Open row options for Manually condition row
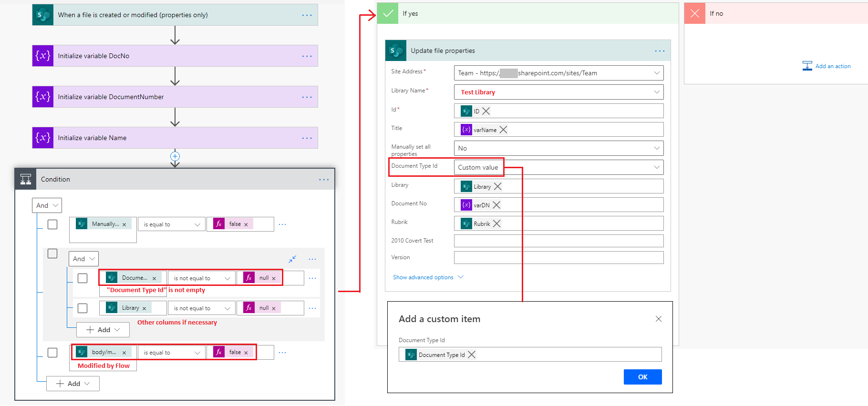 (282, 224)
